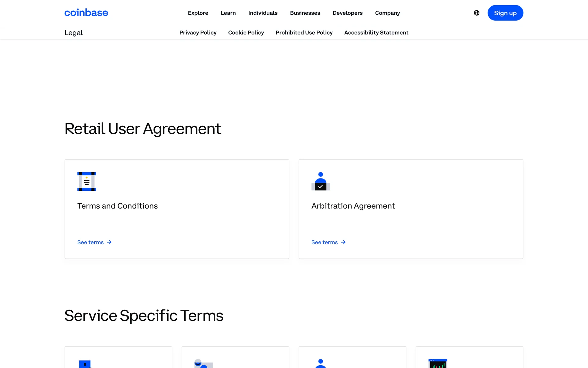Viewport: 588px width, 368px height.
Task: Open the globe language selector
Action: point(477,13)
